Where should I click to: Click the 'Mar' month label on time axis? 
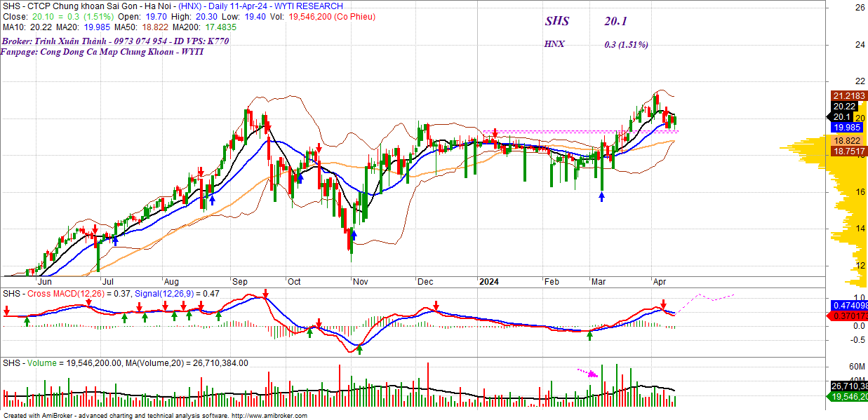(x=599, y=281)
